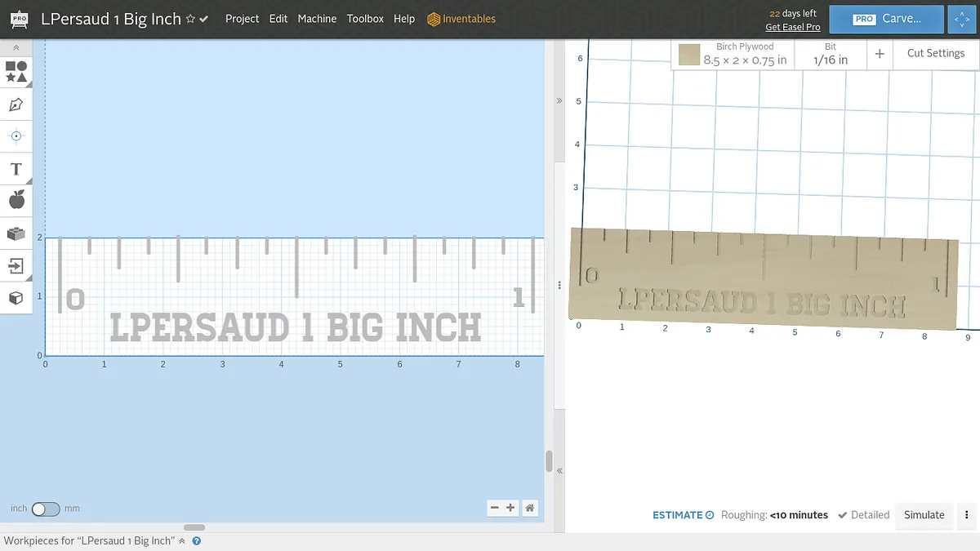Open the Icons library apple icon
The width and height of the screenshot is (980, 551).
pyautogui.click(x=16, y=200)
